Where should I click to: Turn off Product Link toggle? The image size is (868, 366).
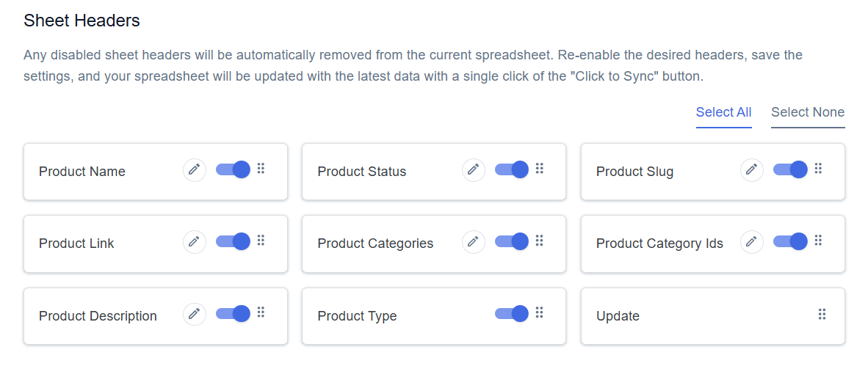[x=233, y=241]
